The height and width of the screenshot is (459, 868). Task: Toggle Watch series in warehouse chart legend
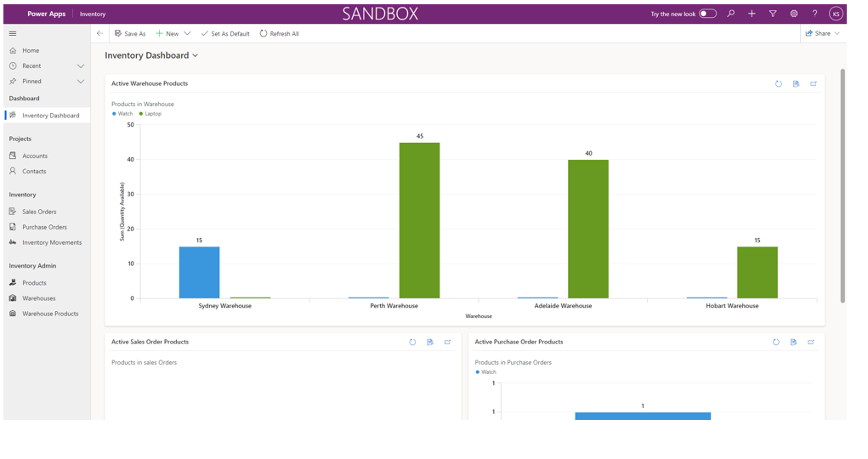click(x=122, y=114)
